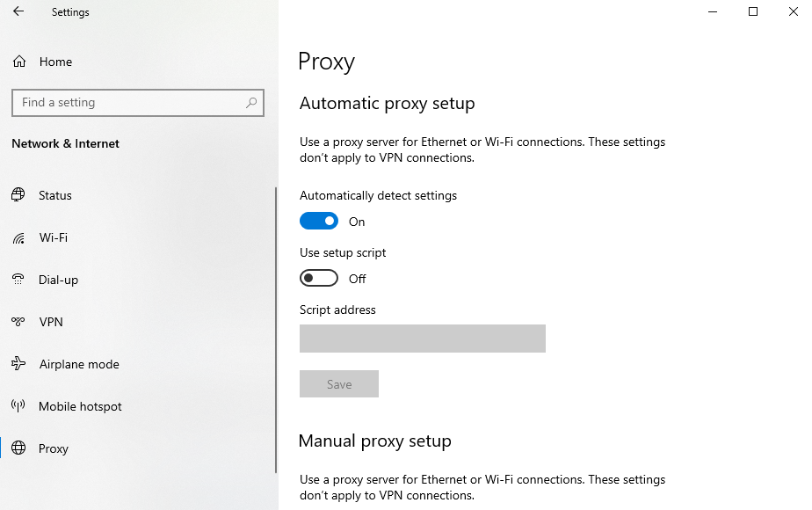Screen dimensions: 812x510
Task: Click the back arrow at the top left
Action: (x=18, y=11)
